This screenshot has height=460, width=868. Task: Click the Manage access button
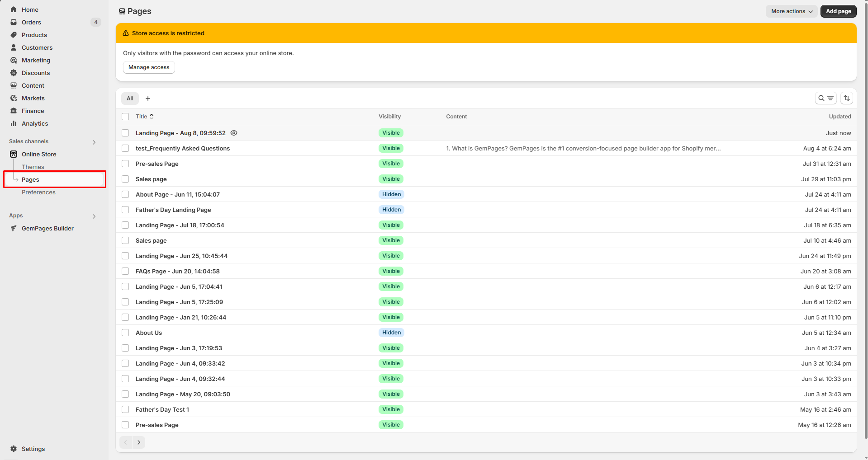click(x=149, y=67)
